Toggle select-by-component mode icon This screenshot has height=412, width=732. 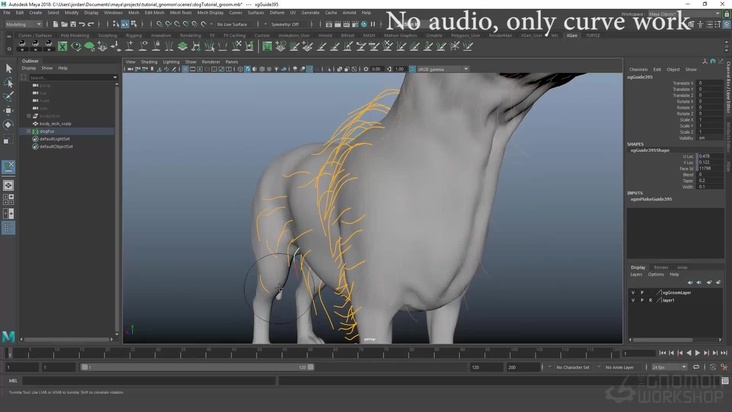pos(134,24)
